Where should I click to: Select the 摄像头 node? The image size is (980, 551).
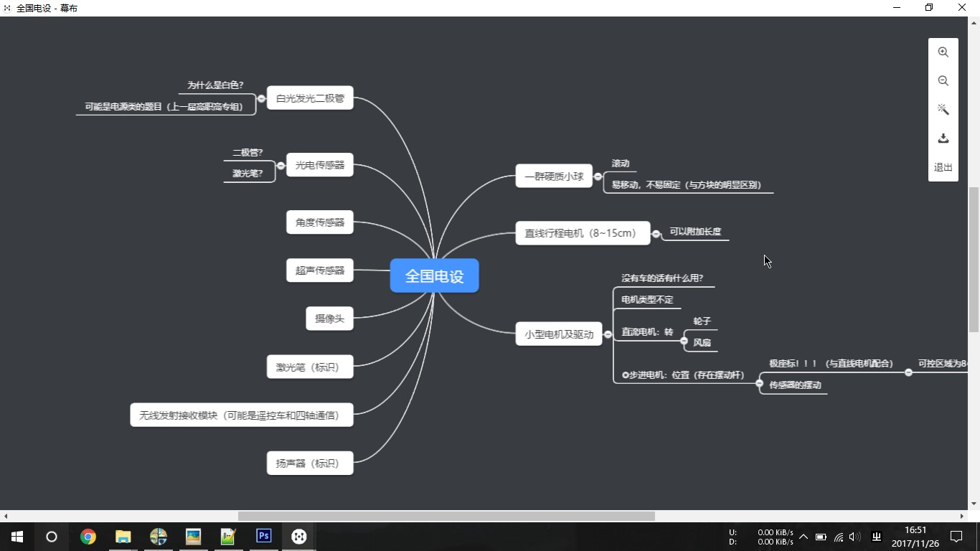tap(329, 319)
